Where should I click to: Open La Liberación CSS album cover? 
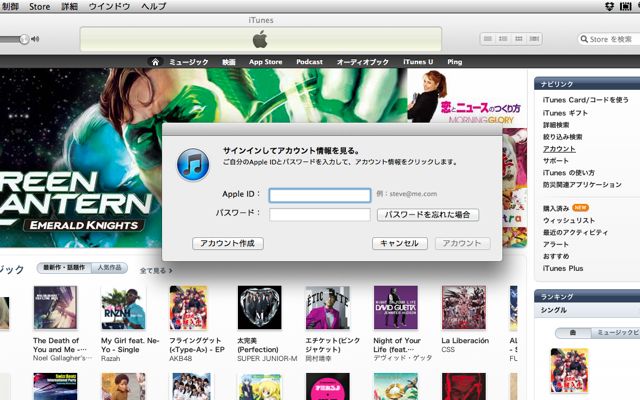[x=464, y=307]
